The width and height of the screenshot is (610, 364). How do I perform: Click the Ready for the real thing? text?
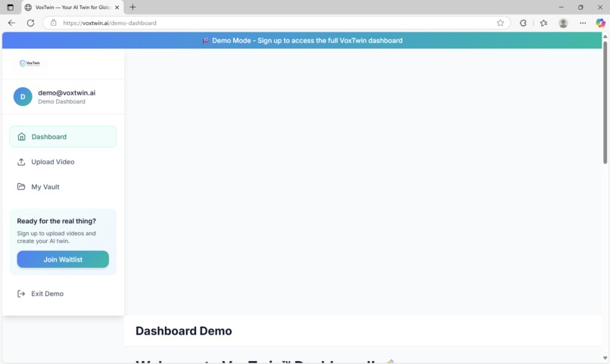click(57, 221)
